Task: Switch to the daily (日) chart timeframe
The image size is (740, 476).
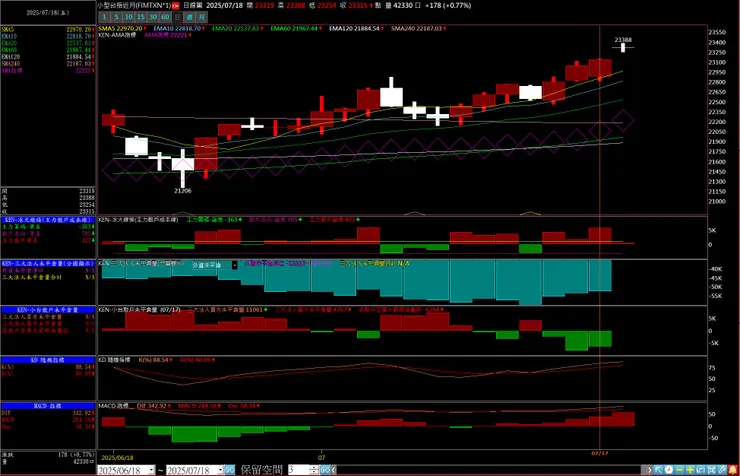Action: click(x=177, y=17)
